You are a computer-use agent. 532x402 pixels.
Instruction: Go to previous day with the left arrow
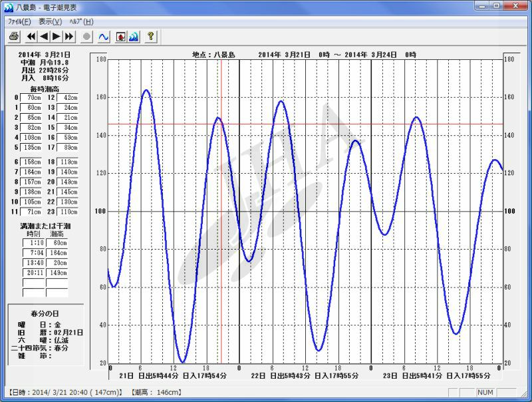point(44,37)
